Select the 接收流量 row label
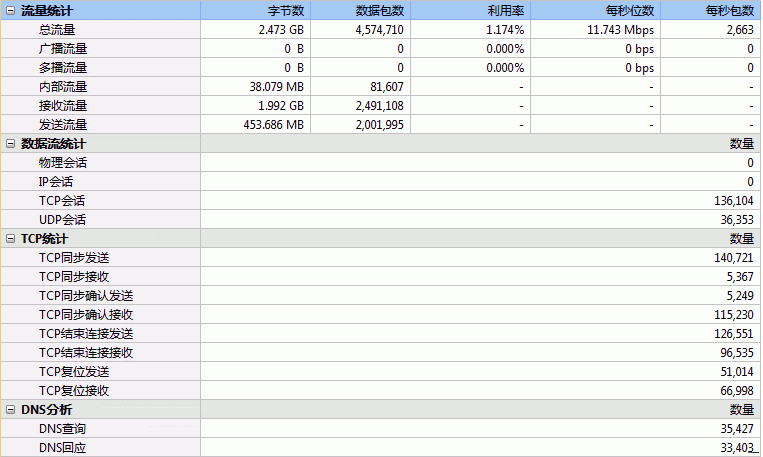 click(x=63, y=106)
